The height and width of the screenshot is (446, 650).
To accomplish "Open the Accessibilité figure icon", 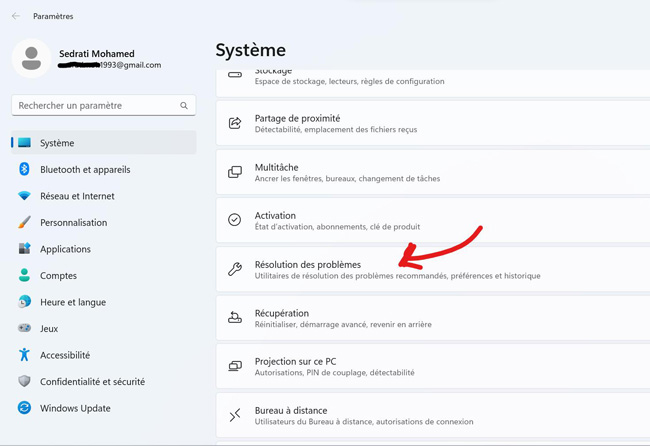I will [x=24, y=355].
